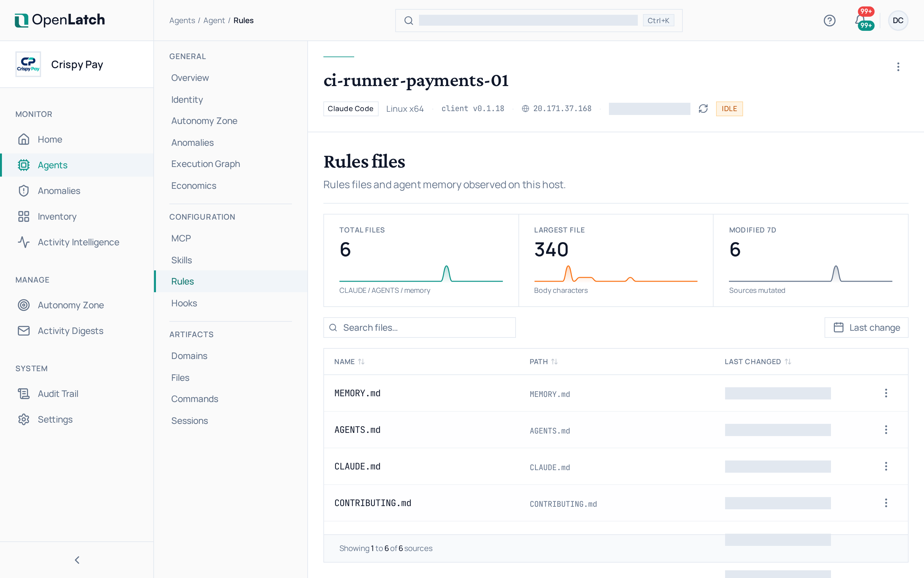This screenshot has height=578, width=924.
Task: Open the help question-mark icon
Action: (829, 20)
